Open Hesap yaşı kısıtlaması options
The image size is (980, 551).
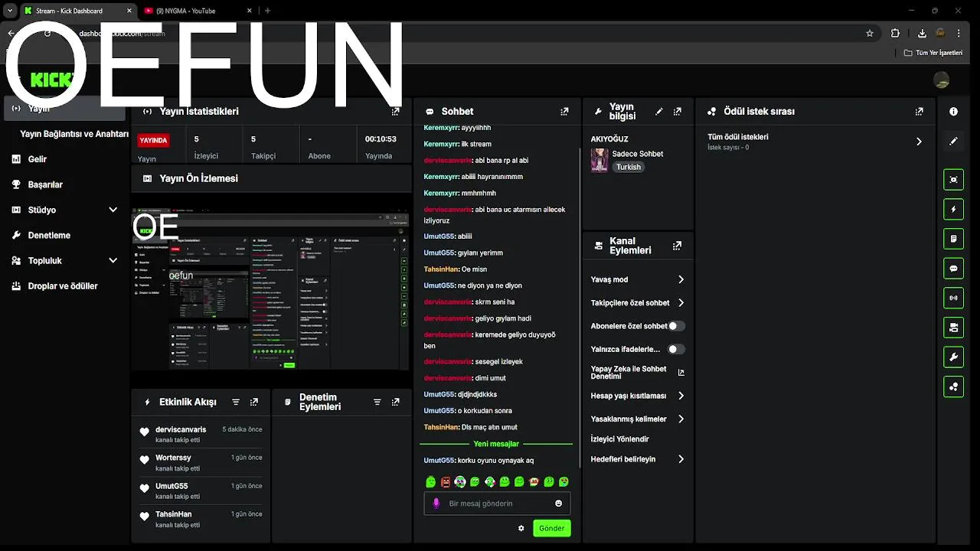(x=637, y=396)
